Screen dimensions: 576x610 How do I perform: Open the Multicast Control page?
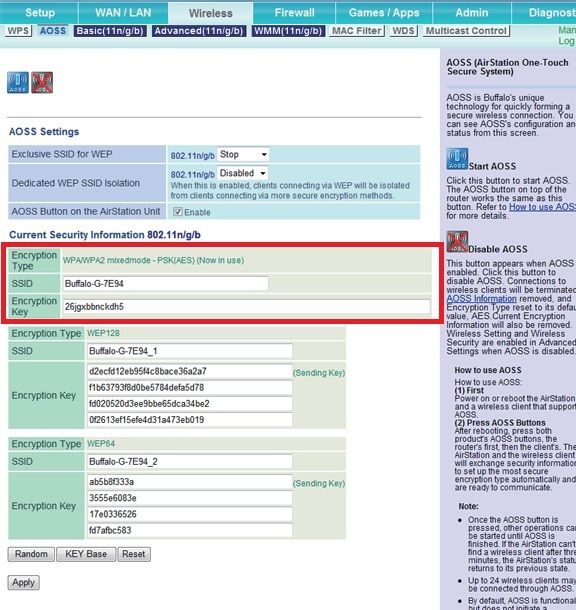466,31
